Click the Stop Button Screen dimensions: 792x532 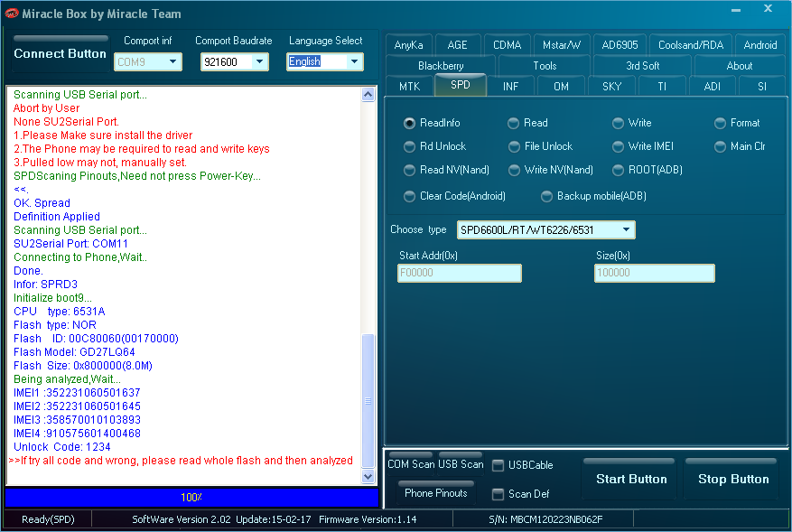pos(733,479)
